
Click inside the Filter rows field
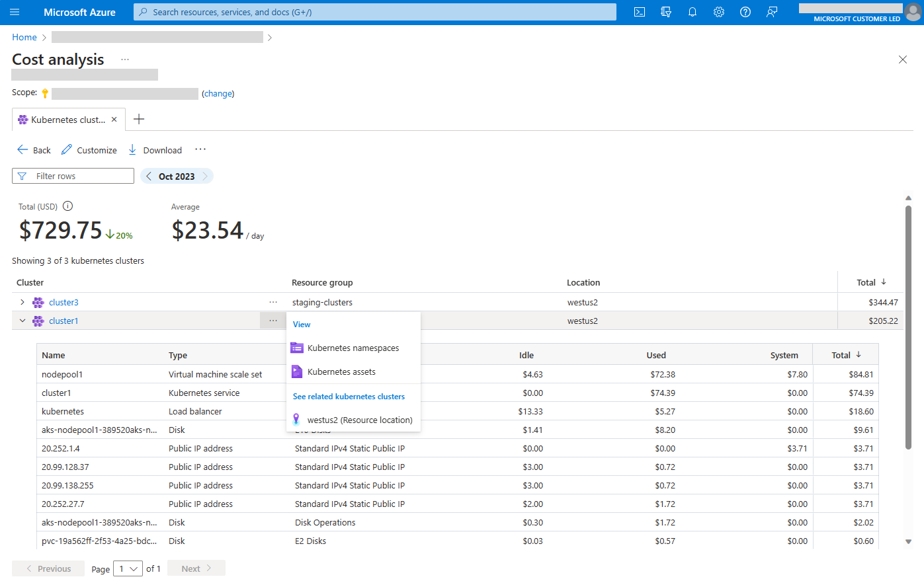73,175
